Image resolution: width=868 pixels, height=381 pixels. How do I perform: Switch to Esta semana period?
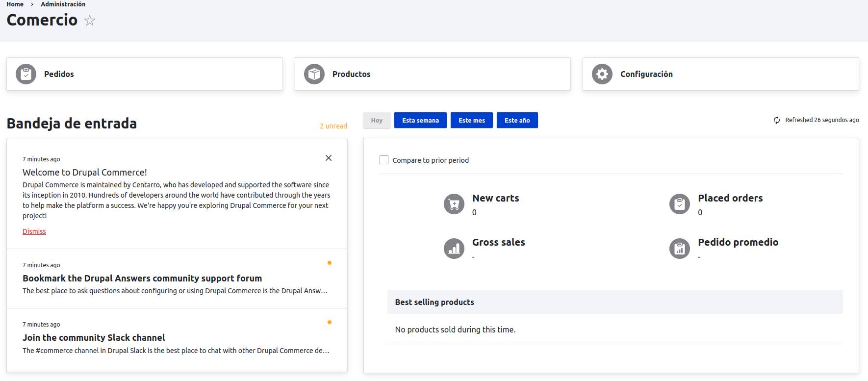(x=420, y=120)
